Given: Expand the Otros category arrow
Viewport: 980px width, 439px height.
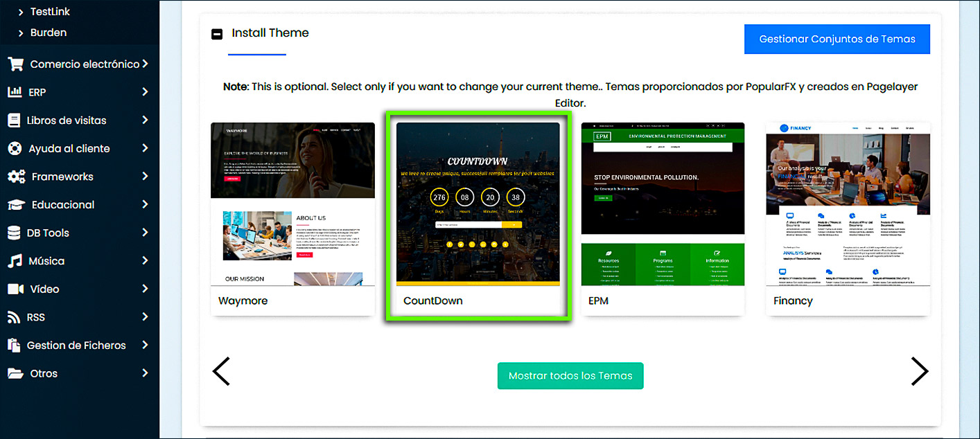Looking at the screenshot, I should click(145, 373).
